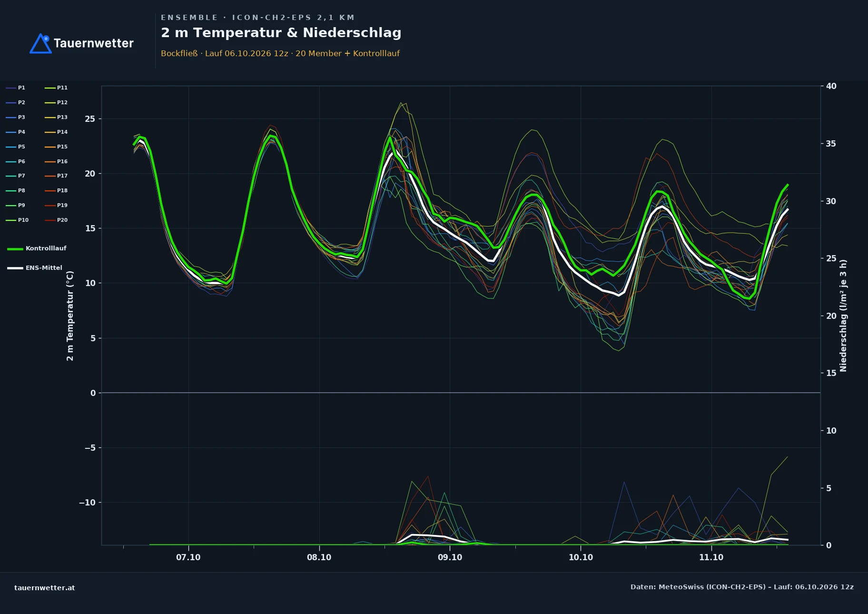Select the P6 legend entry

pyautogui.click(x=15, y=161)
